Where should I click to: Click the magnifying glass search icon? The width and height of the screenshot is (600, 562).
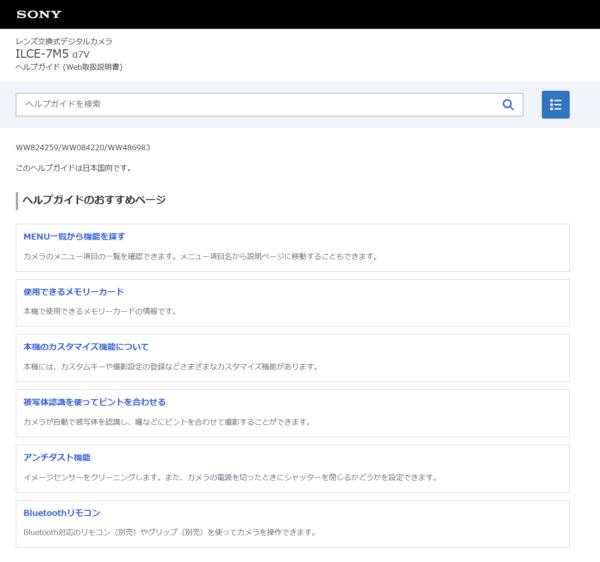point(508,104)
